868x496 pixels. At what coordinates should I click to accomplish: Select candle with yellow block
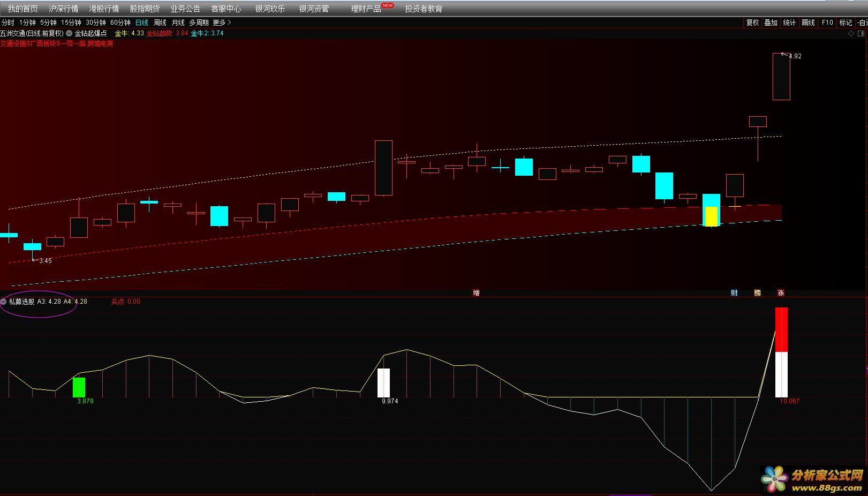coord(711,211)
